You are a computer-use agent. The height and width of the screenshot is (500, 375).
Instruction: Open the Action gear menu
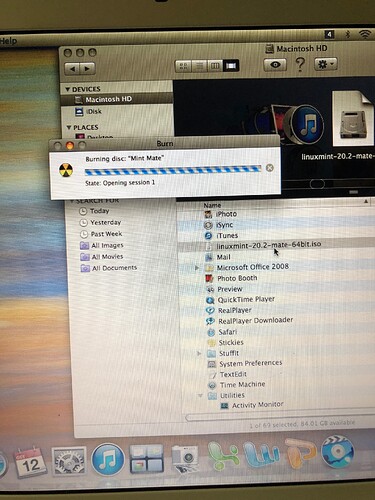pos(326,64)
